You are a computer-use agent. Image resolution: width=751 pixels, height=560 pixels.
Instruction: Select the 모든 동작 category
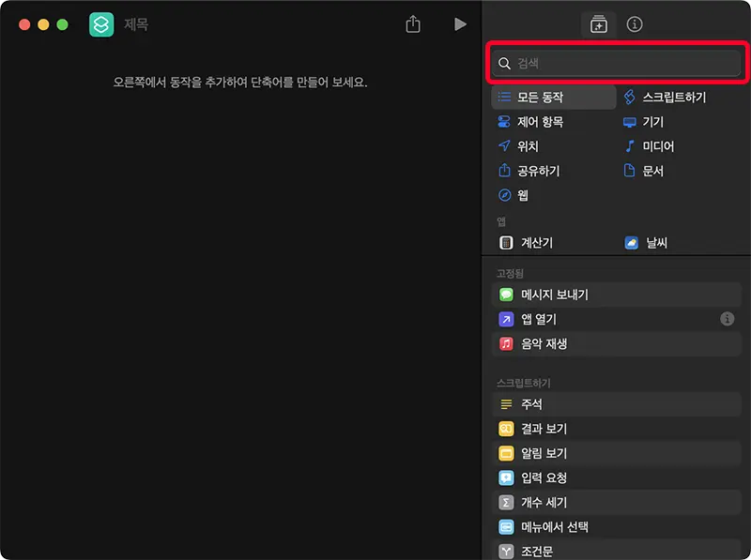[x=535, y=97]
